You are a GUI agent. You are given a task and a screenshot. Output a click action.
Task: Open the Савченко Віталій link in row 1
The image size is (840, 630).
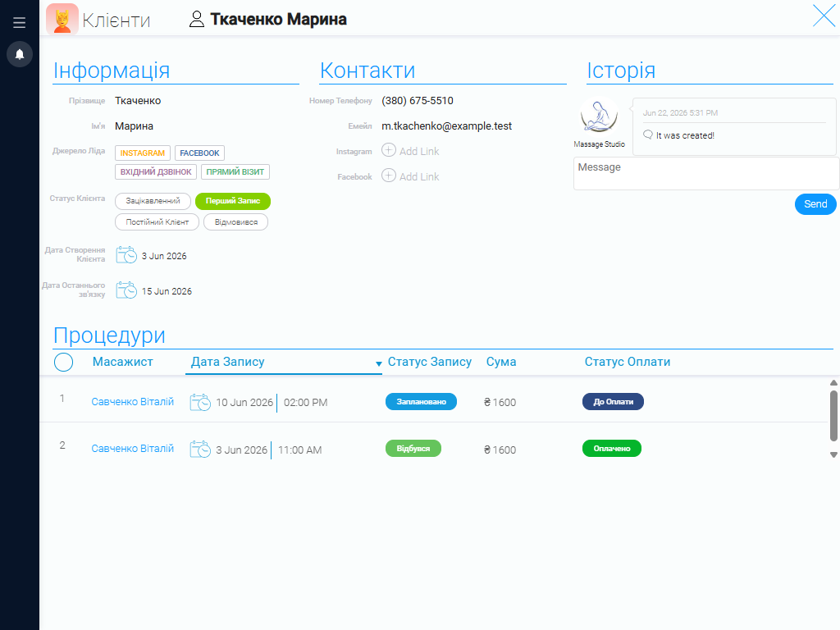[x=132, y=402]
